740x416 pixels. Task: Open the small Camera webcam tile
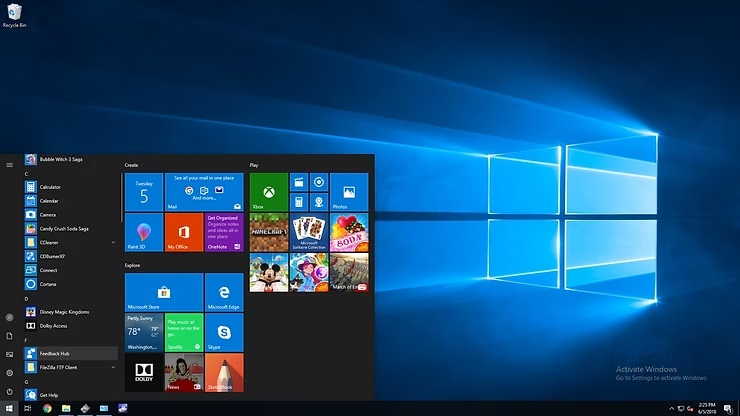[319, 202]
